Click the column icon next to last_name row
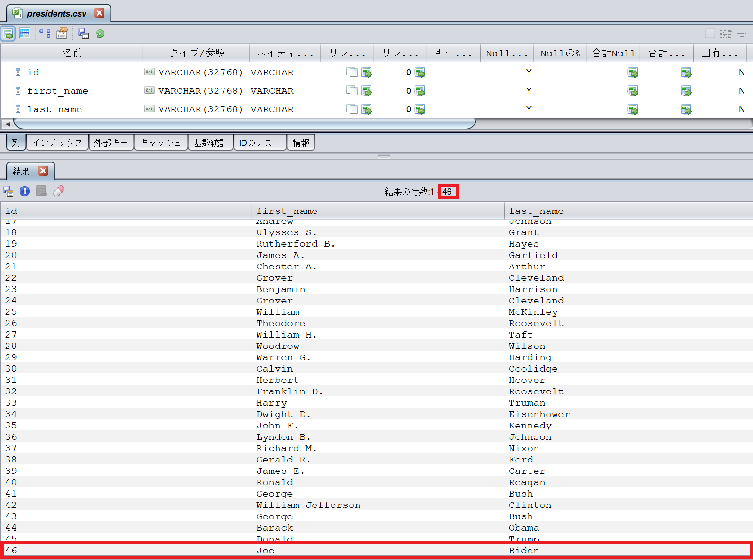This screenshot has height=560, width=753. (18, 109)
